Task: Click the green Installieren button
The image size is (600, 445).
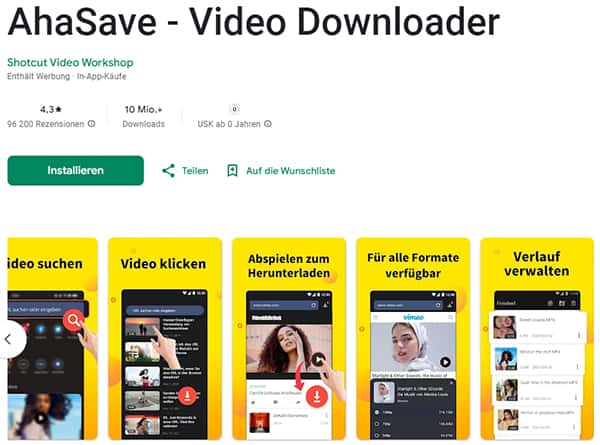Action: click(x=75, y=170)
